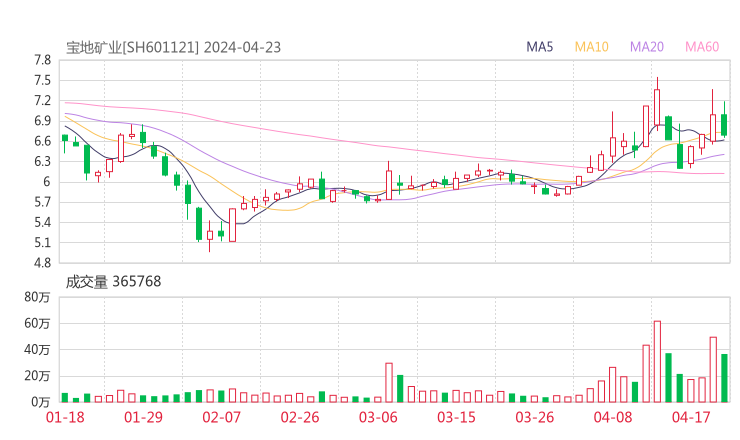Click the green volume bar after the 03-06 spike

400,389
